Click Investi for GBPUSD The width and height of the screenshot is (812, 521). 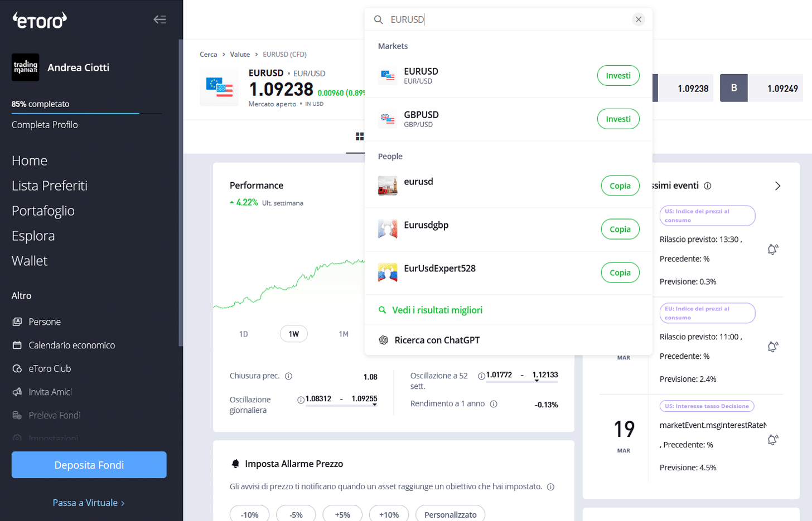pos(618,119)
